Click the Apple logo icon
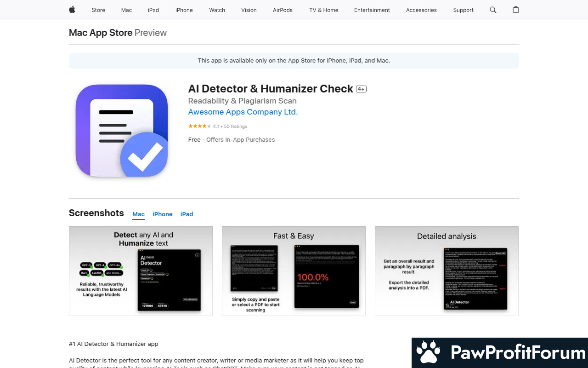Screen dimensions: 588x368 pos(72,10)
